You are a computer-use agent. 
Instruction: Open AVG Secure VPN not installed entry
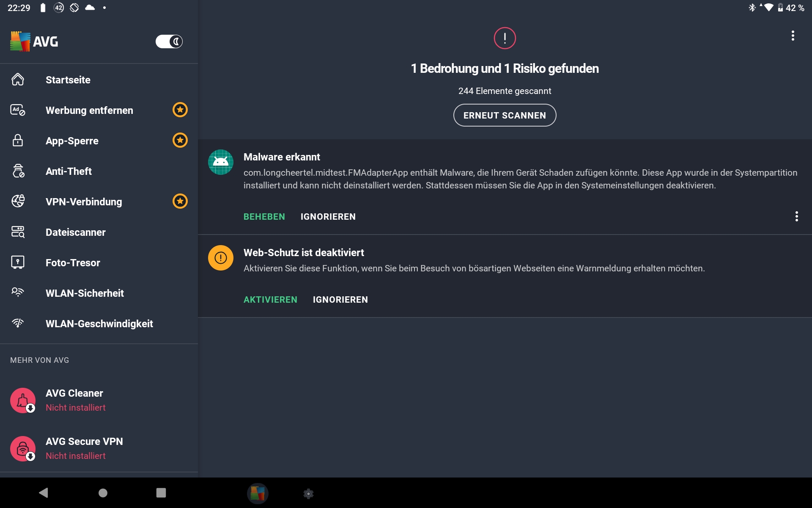pyautogui.click(x=84, y=448)
